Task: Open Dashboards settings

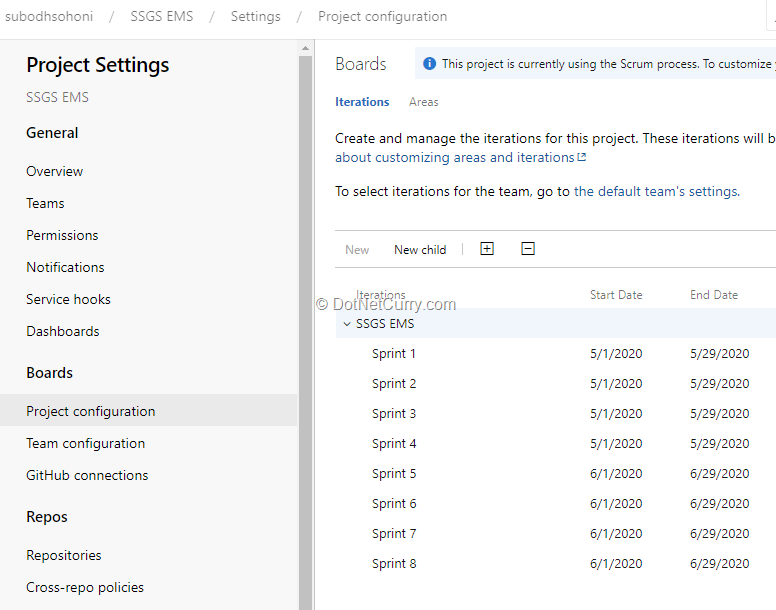Action: pyautogui.click(x=63, y=331)
